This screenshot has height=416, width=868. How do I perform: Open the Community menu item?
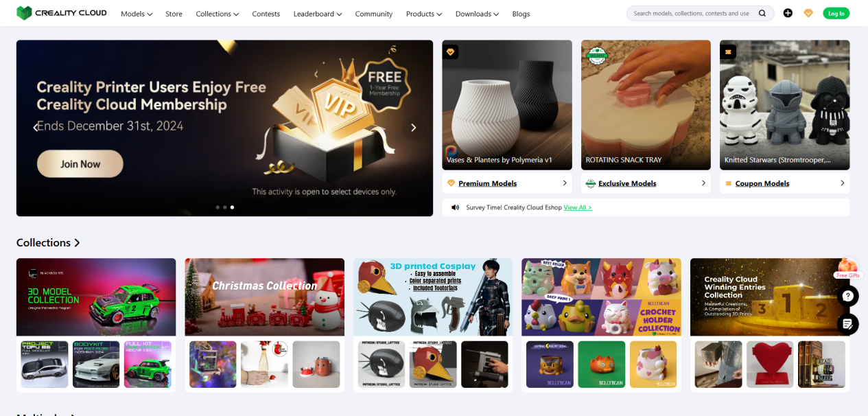tap(374, 14)
